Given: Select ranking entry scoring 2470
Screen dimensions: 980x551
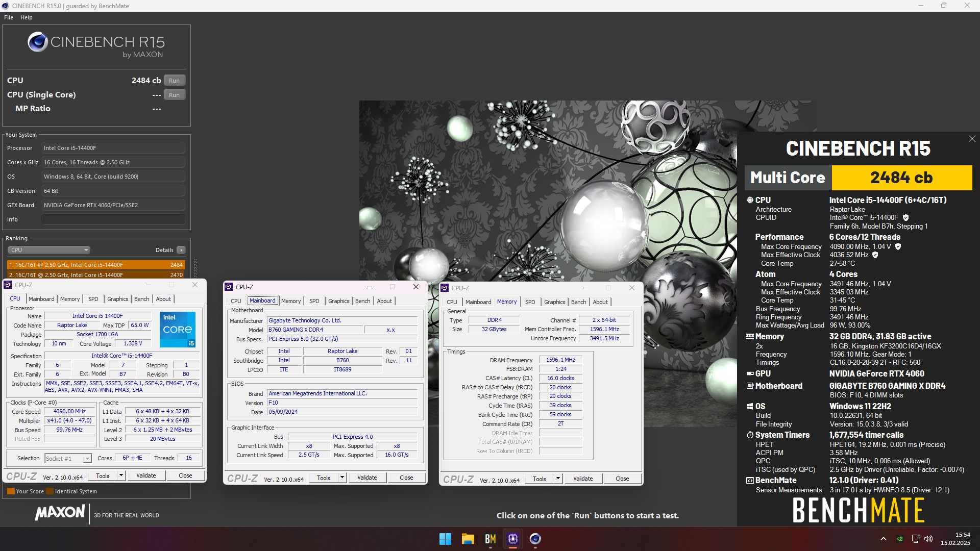Looking at the screenshot, I should click(x=96, y=274).
